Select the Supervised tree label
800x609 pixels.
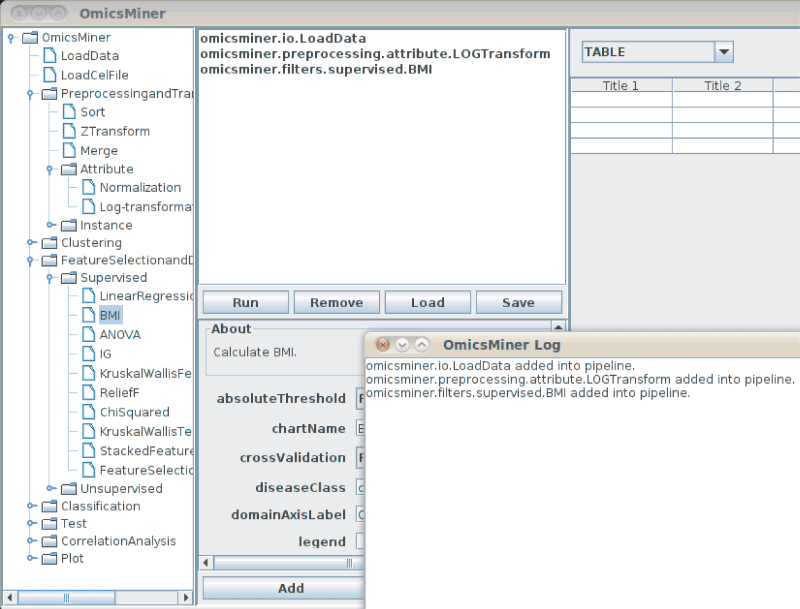click(113, 277)
